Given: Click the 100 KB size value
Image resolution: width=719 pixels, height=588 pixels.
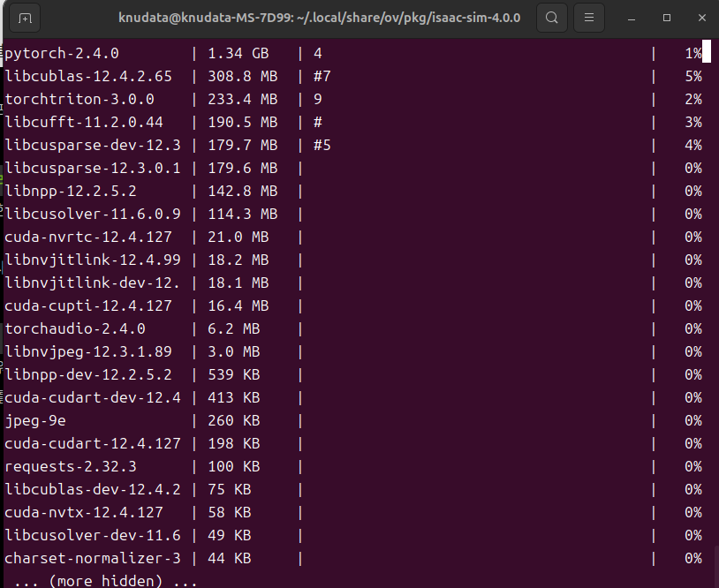Looking at the screenshot, I should (234, 466).
